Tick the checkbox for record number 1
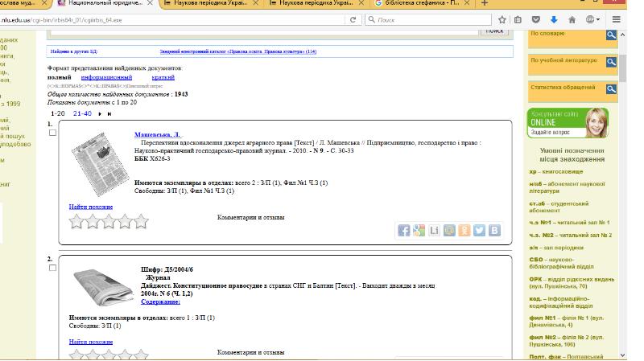Viewport: 644px width, 361px height. pyautogui.click(x=53, y=133)
